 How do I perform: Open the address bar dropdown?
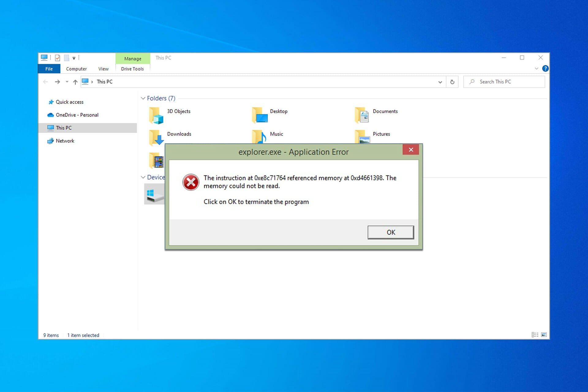point(440,81)
